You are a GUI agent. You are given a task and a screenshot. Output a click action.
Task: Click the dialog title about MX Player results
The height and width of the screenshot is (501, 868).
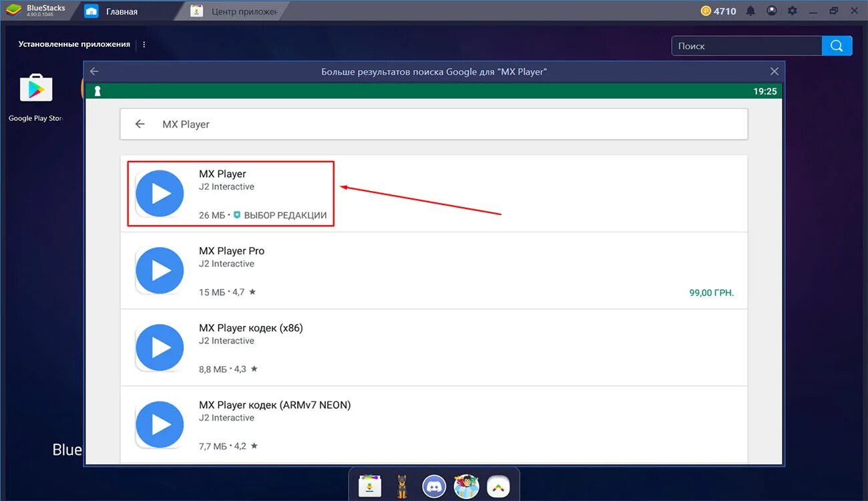coord(434,71)
